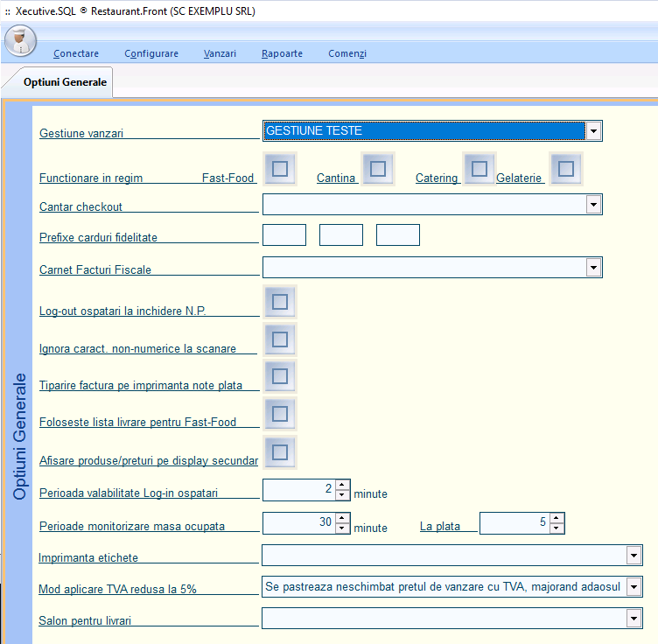Toggle Foloseste lista livrare pentru Fast-Food checkbox

point(280,414)
